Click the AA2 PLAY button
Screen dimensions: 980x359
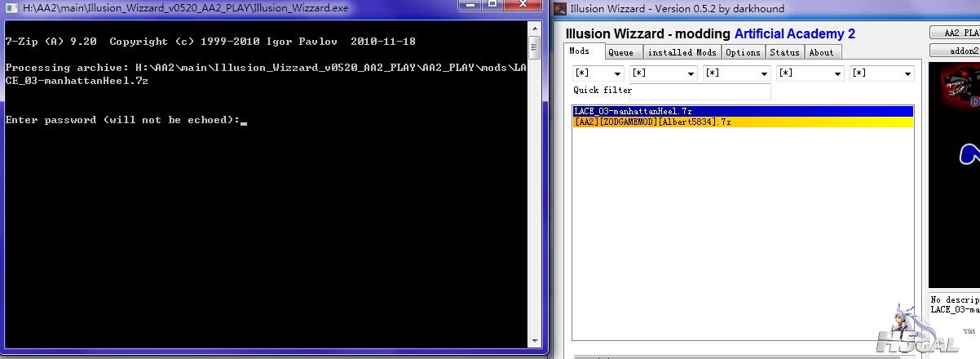pyautogui.click(x=955, y=33)
